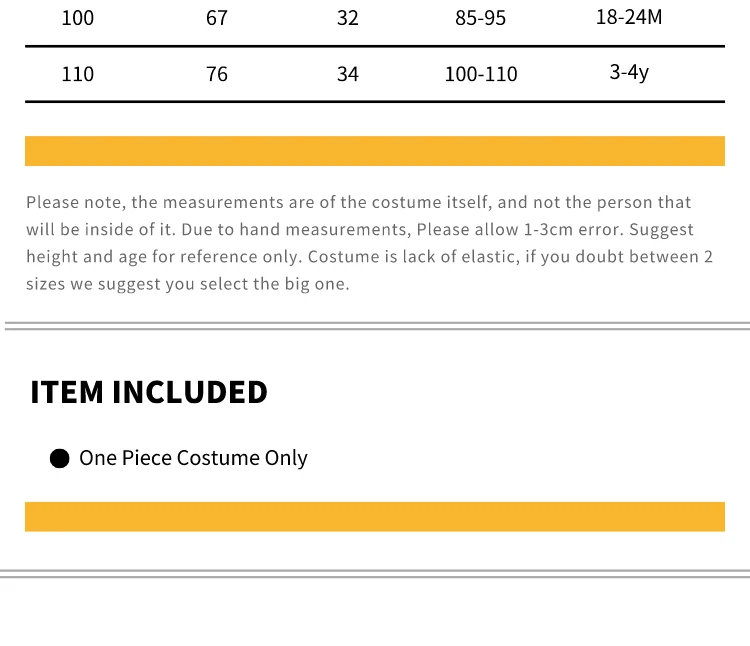Image resolution: width=750 pixels, height=646 pixels.
Task: Click the 'select the big one' text
Action: point(275,284)
